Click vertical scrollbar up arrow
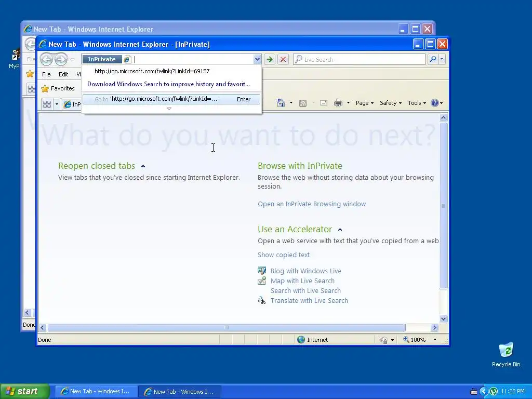 443,118
